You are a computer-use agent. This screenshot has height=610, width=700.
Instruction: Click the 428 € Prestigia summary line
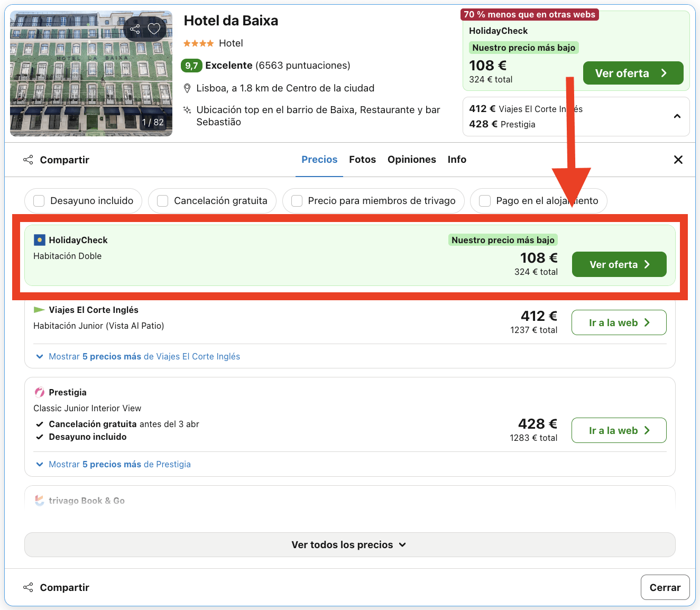[x=502, y=124]
